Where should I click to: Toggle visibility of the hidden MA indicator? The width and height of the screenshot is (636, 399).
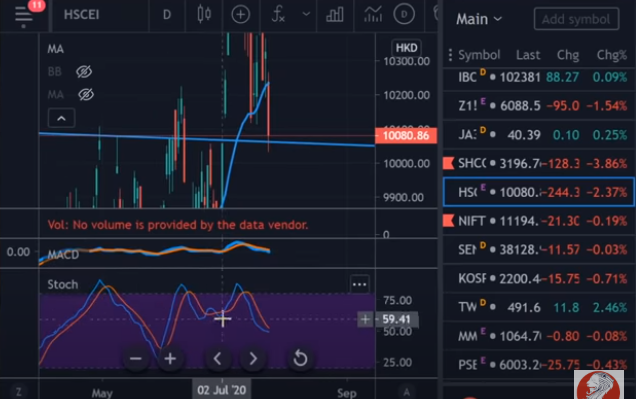click(86, 94)
